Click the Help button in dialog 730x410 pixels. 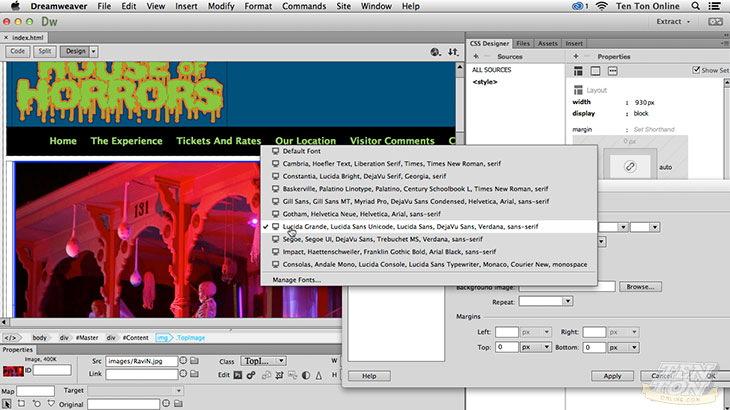click(369, 376)
